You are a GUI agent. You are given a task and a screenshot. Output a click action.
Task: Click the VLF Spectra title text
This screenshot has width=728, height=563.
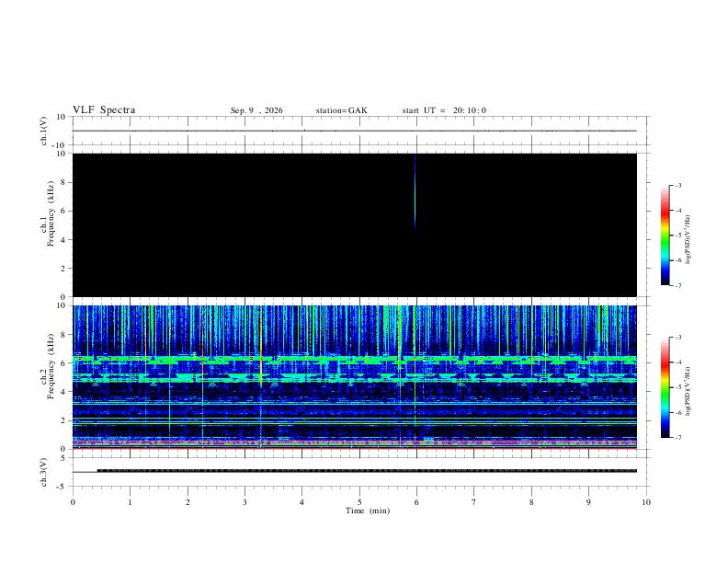click(104, 110)
